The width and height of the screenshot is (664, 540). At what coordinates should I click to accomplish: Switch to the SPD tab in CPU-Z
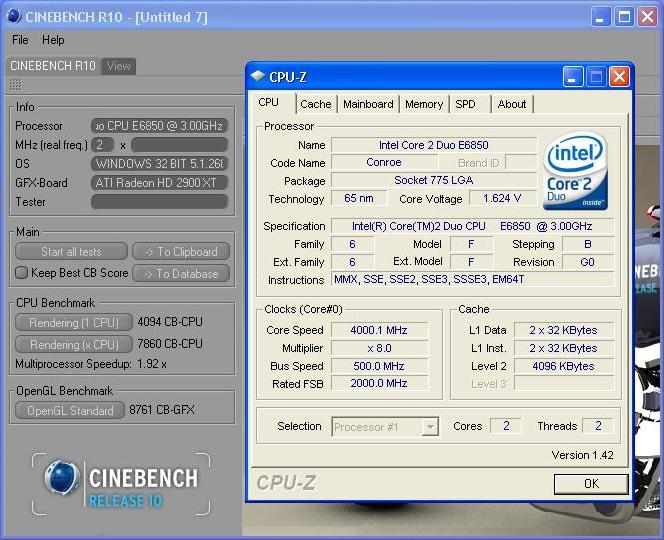point(465,104)
